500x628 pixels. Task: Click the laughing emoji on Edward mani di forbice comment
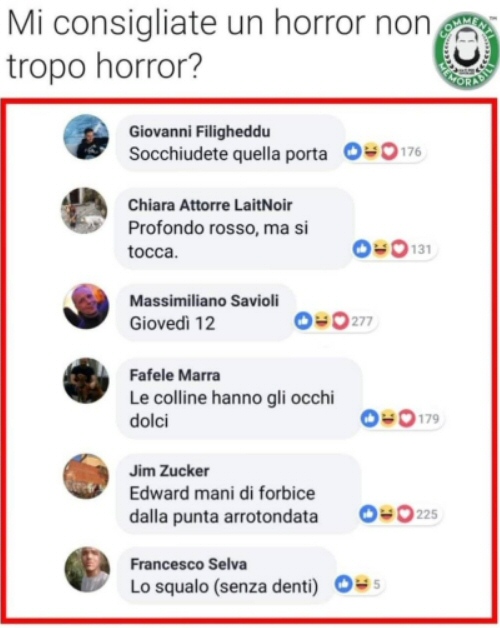click(x=387, y=514)
